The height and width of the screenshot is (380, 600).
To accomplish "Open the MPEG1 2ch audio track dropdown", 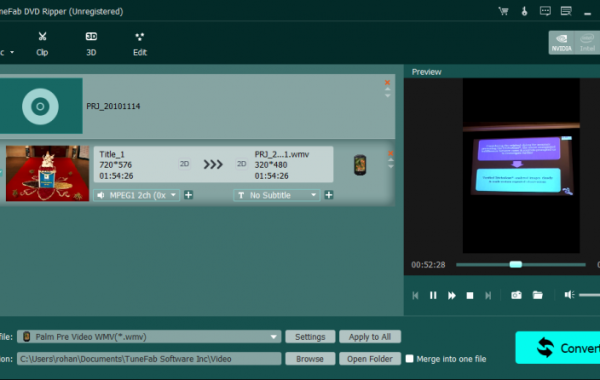I will [137, 195].
